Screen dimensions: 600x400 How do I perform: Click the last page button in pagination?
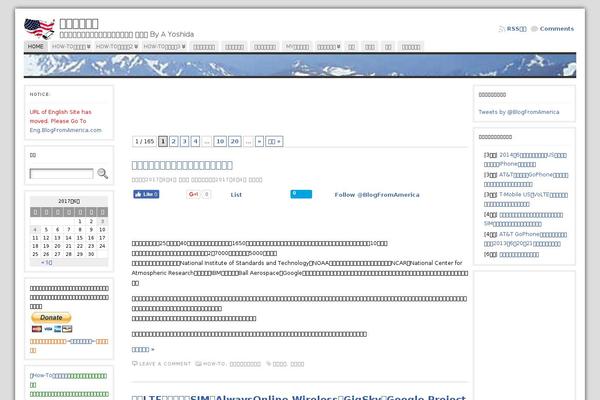[274, 141]
